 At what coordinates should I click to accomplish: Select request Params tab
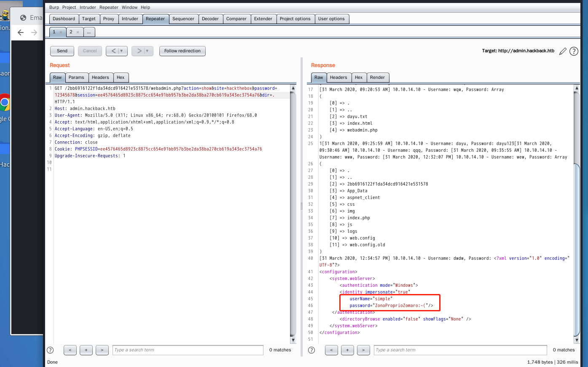[76, 77]
